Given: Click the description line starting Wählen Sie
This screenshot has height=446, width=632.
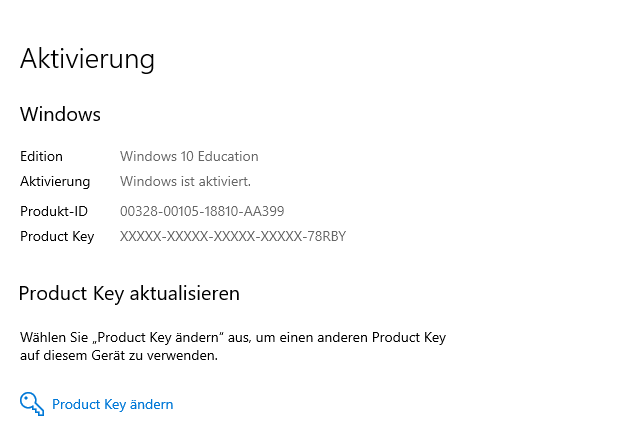Looking at the screenshot, I should click(232, 337).
